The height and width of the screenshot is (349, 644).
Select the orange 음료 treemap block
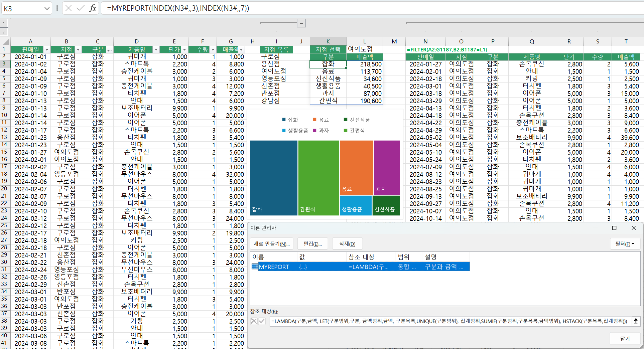click(x=357, y=167)
